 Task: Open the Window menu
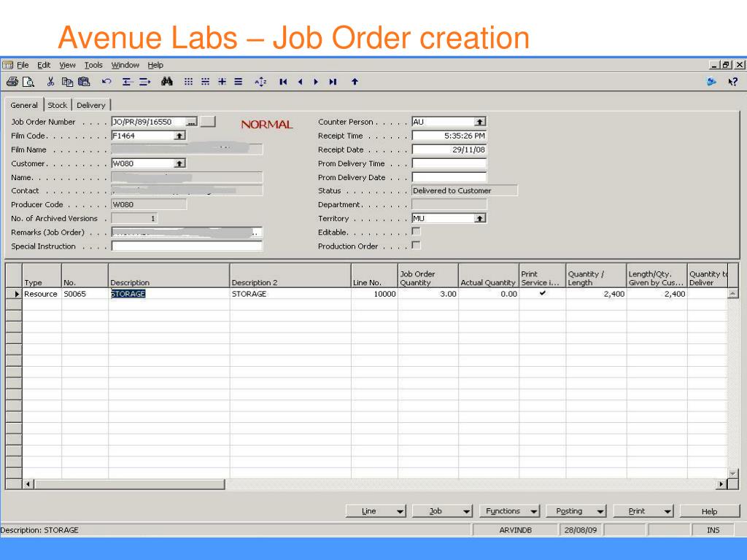point(125,65)
